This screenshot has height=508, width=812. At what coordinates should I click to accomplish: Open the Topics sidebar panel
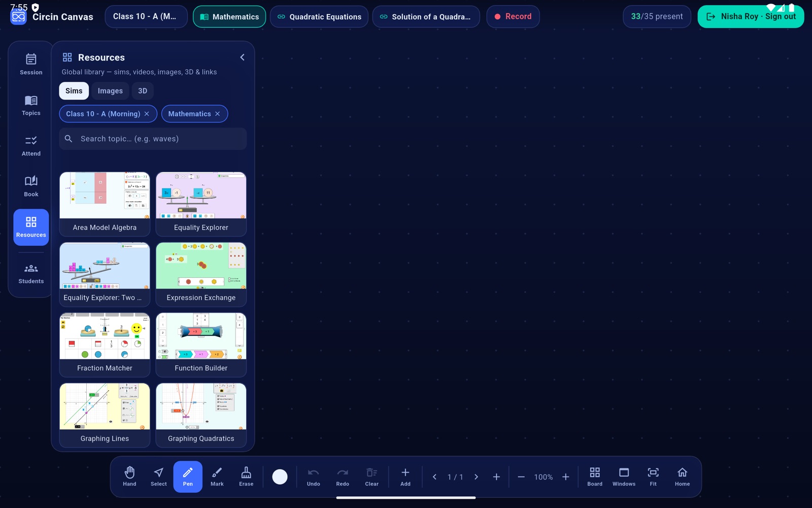click(31, 105)
